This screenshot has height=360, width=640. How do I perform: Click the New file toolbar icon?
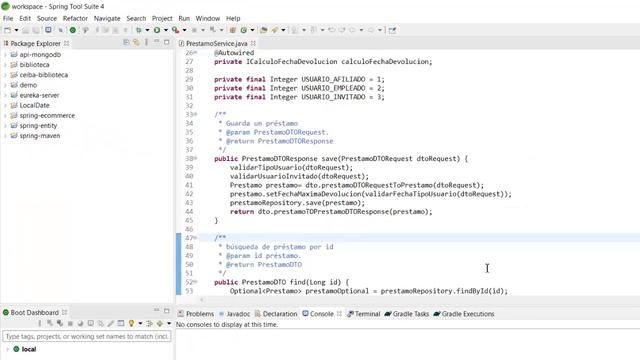click(7, 30)
